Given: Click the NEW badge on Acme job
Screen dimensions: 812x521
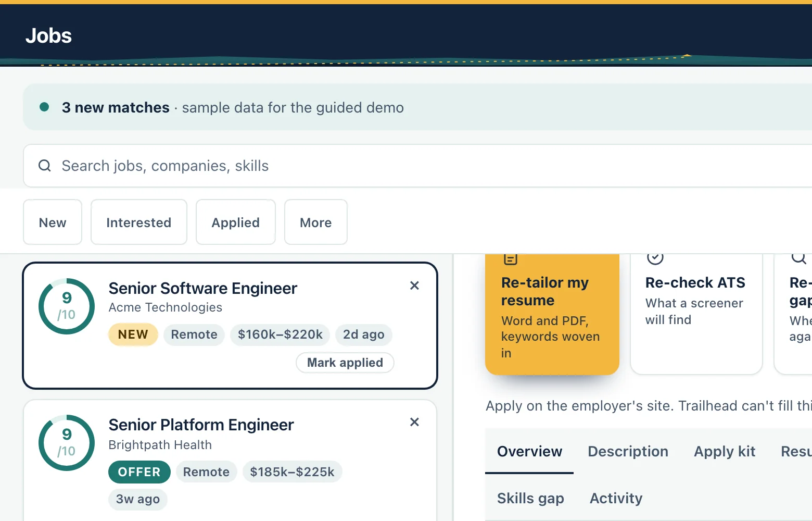Looking at the screenshot, I should pyautogui.click(x=133, y=334).
